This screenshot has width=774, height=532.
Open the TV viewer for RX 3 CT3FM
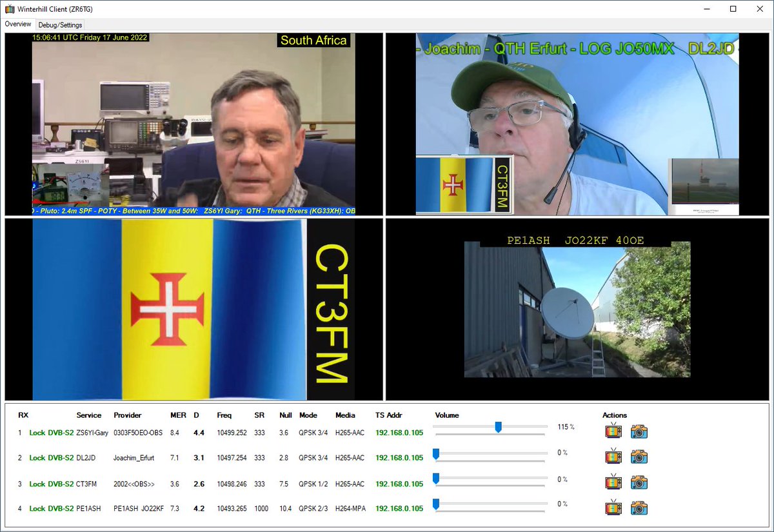pos(613,482)
